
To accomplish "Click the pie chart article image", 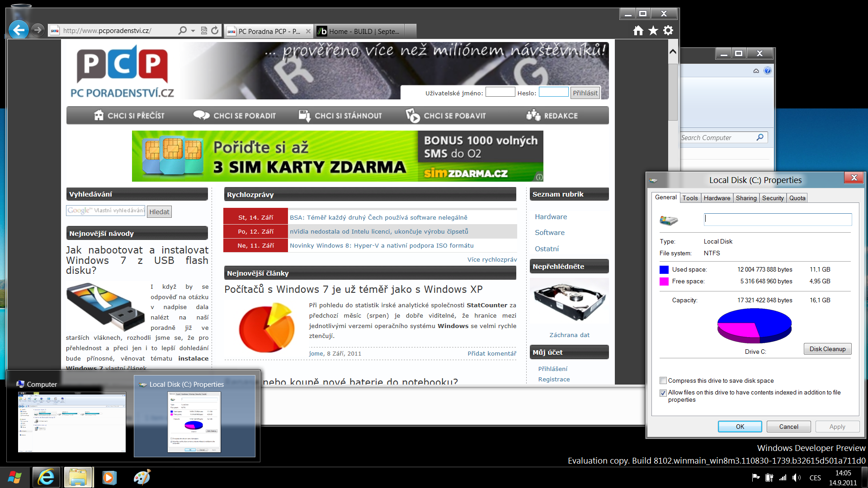I will click(267, 327).
